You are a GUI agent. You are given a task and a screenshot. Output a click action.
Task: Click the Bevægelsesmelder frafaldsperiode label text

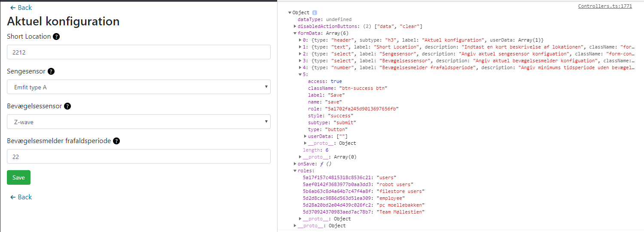(59, 141)
